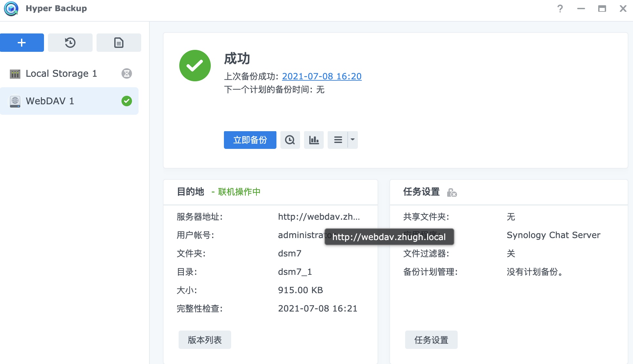This screenshot has height=364, width=633.
Task: Click the hamburger menu action button
Action: (x=338, y=140)
